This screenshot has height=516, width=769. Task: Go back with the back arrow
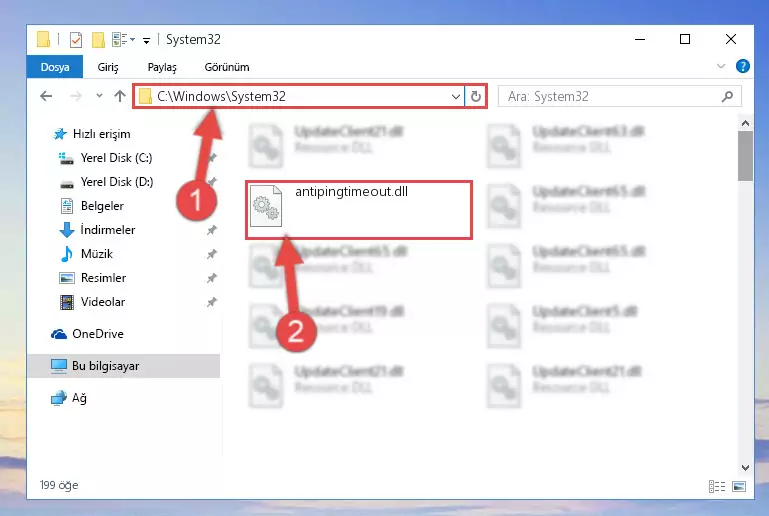46,96
